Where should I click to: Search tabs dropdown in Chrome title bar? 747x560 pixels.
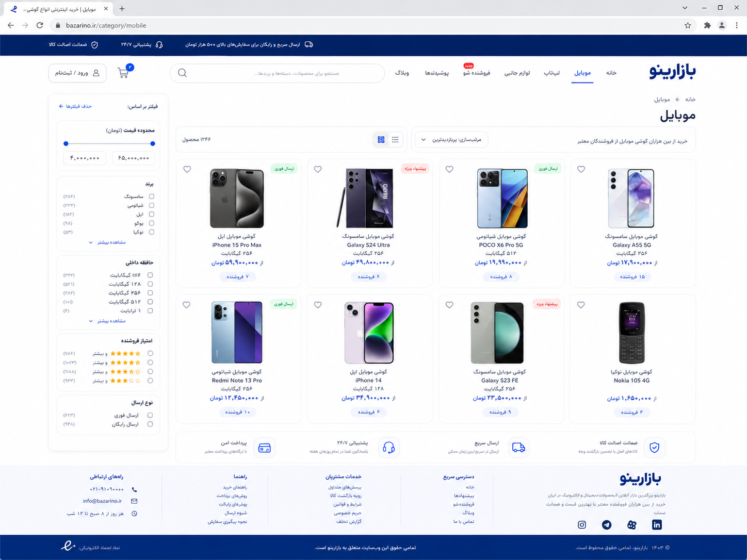point(685,8)
